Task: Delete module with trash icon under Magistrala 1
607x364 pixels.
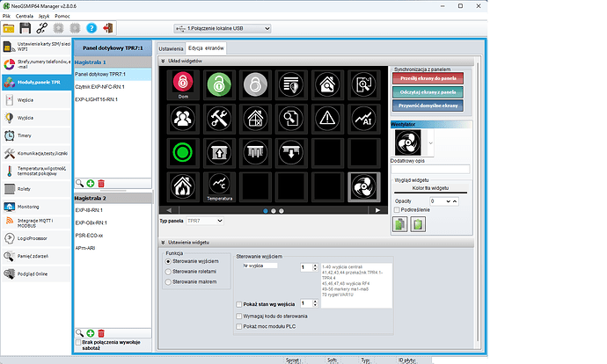Action: (101, 184)
